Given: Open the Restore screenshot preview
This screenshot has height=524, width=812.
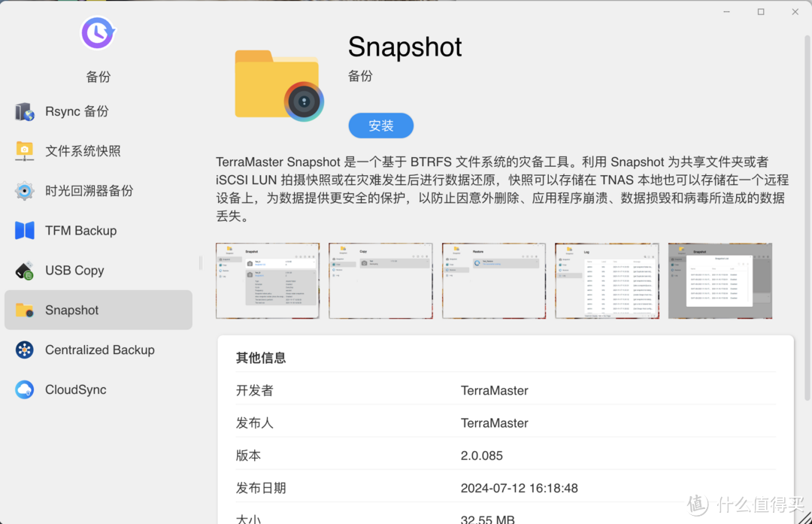Looking at the screenshot, I should (494, 280).
